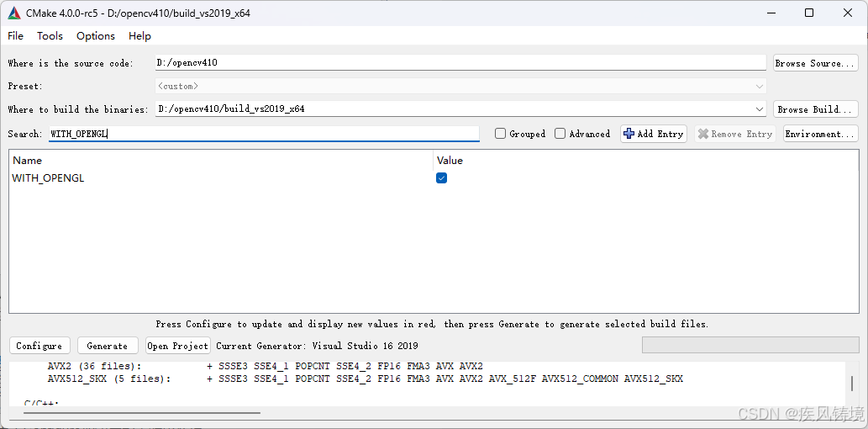Select the WITH_OPENGL row name
Viewport: 868px width, 429px height.
point(48,178)
